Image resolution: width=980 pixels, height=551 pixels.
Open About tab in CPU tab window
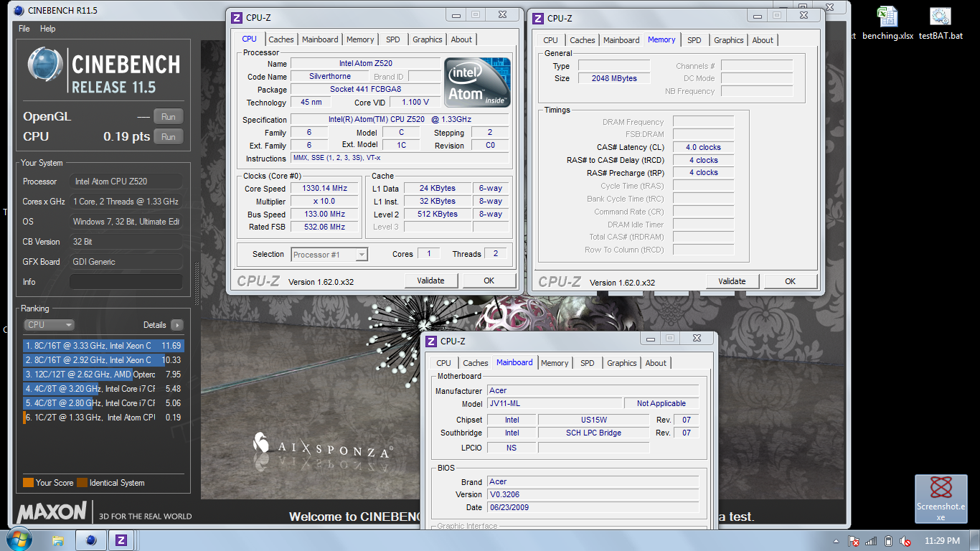[x=461, y=40]
